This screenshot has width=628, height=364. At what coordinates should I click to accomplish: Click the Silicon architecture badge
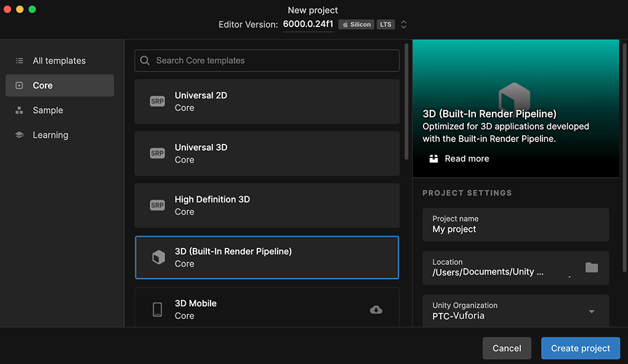pyautogui.click(x=356, y=25)
